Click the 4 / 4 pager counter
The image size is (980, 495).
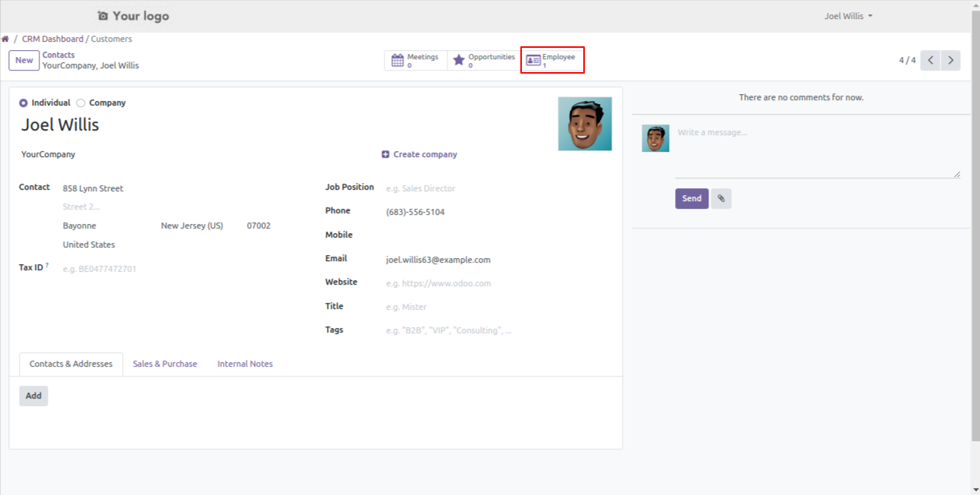coord(907,60)
